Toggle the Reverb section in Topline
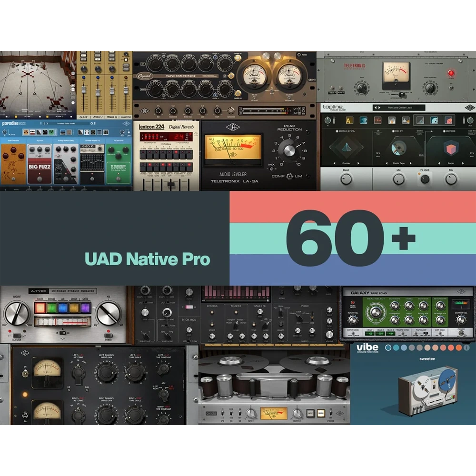The image size is (476, 476). pyautogui.click(x=444, y=131)
